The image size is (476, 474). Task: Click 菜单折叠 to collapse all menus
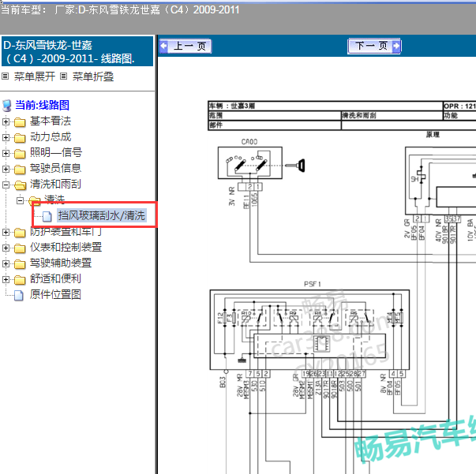click(93, 77)
